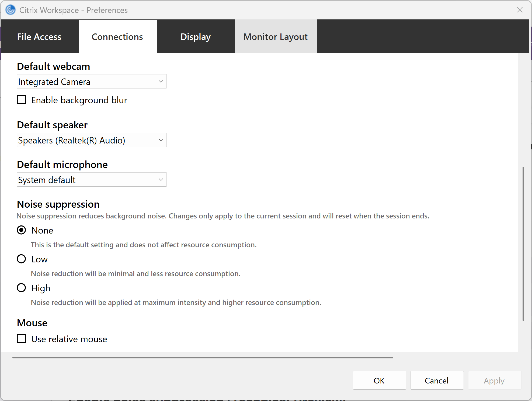Click the Cancel button
This screenshot has width=532, height=401.
[436, 380]
